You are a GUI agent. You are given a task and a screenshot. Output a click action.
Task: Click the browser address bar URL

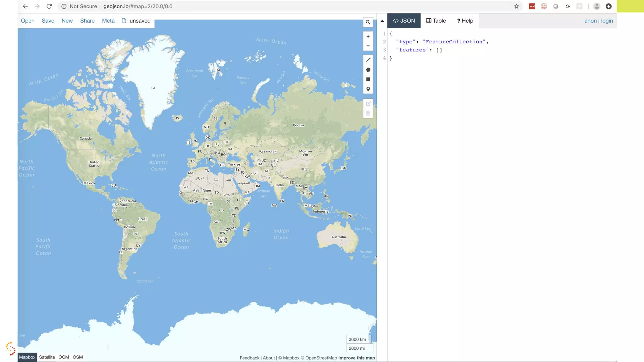(x=138, y=6)
